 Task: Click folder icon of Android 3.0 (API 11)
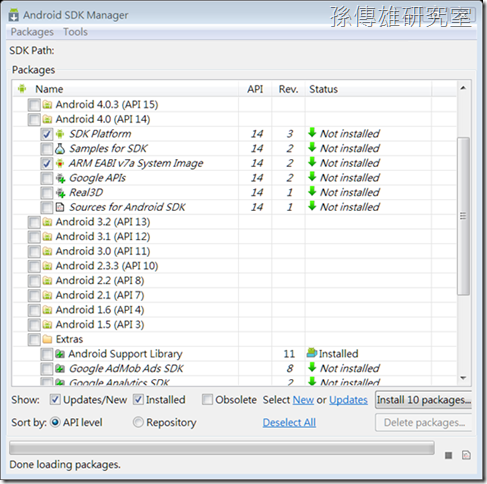[x=47, y=252]
